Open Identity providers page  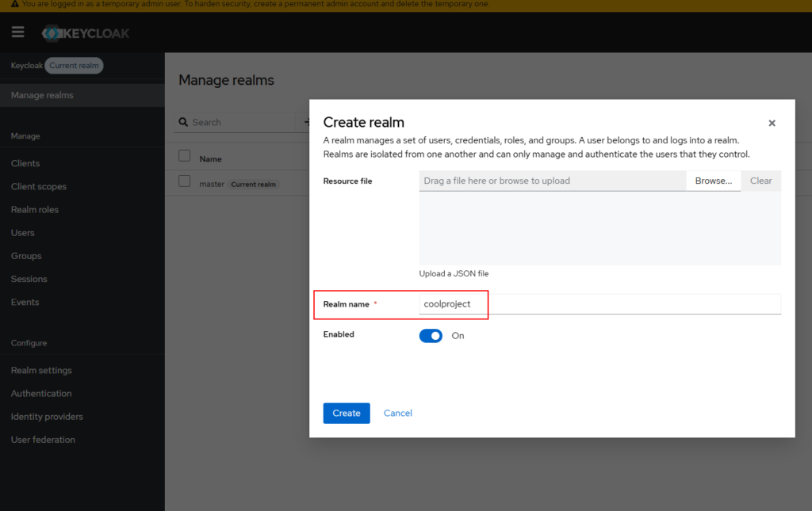point(47,417)
